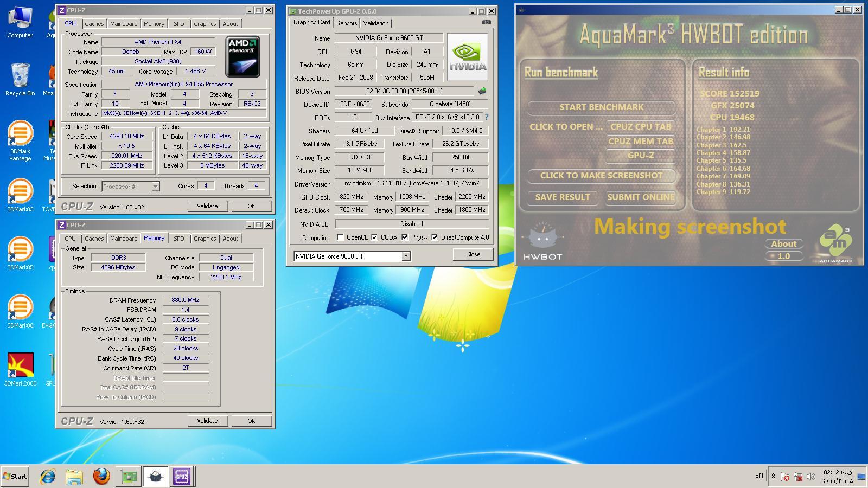Toggle the DirectCompute 4.0 checkbox
868x488 pixels.
point(435,237)
